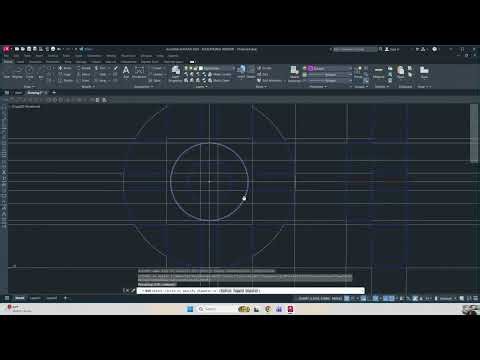Screen dimensions: 480x360
Task: Click the Paste icon in Clipboard panel
Action: click(x=401, y=72)
